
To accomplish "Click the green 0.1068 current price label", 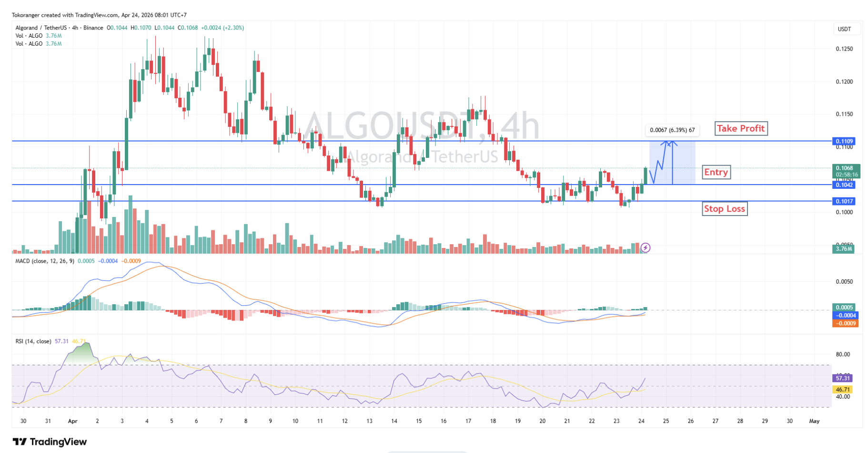I will click(846, 168).
